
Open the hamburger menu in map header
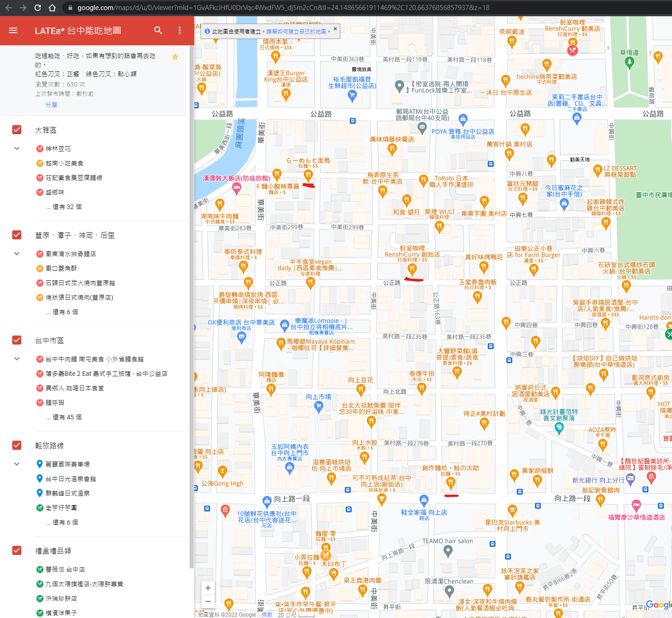coord(13,30)
